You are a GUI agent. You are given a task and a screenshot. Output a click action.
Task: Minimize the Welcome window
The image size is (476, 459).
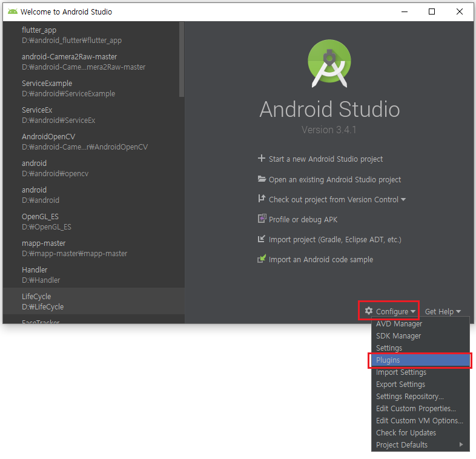coord(405,12)
